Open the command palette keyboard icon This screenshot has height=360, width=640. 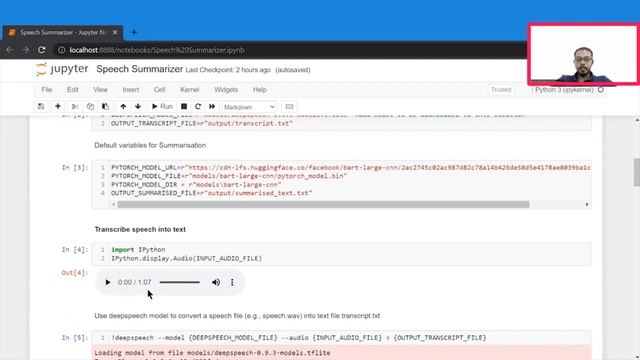[x=289, y=107]
